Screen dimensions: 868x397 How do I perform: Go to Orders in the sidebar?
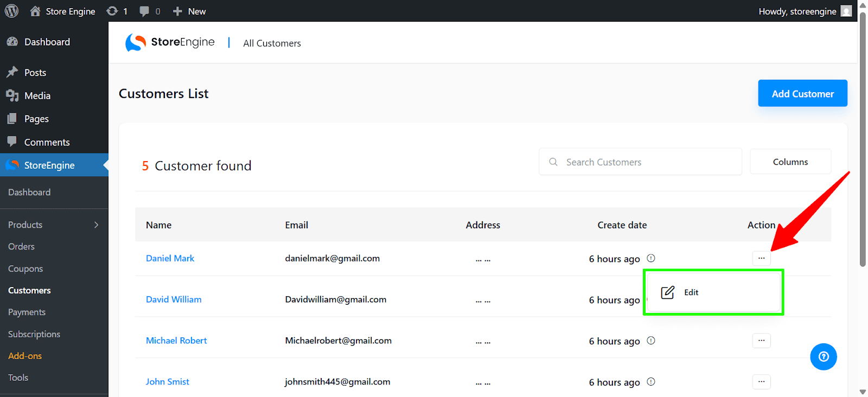(21, 246)
